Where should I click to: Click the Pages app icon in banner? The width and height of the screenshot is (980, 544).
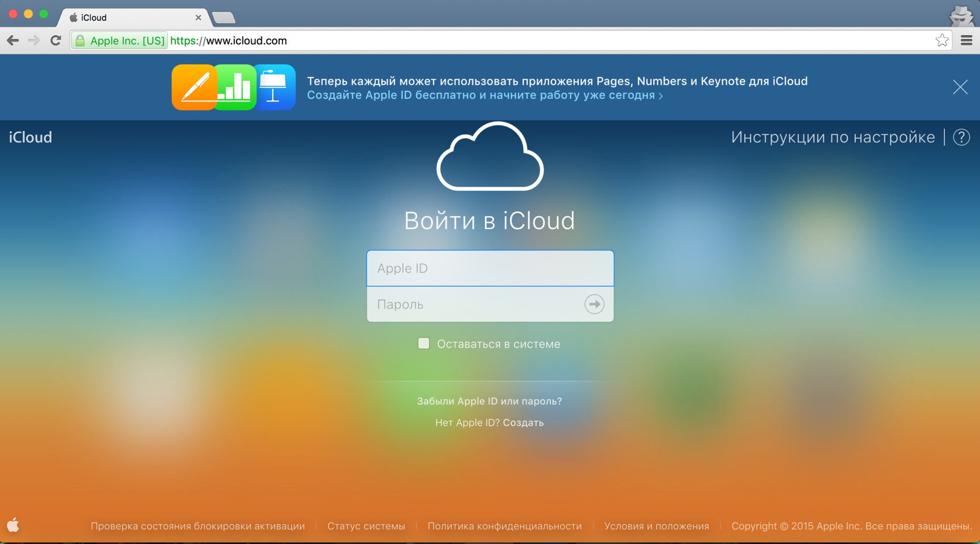[193, 87]
